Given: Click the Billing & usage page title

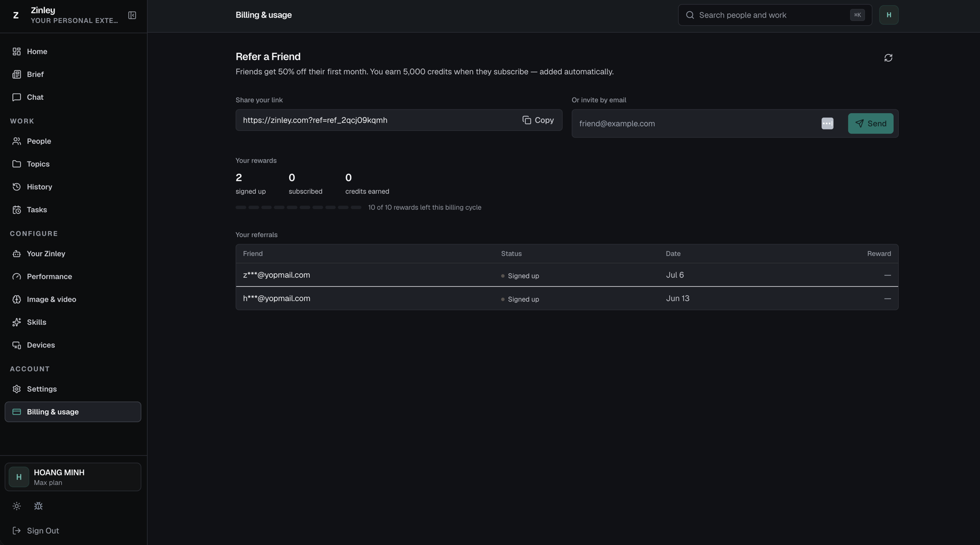Looking at the screenshot, I should [264, 15].
